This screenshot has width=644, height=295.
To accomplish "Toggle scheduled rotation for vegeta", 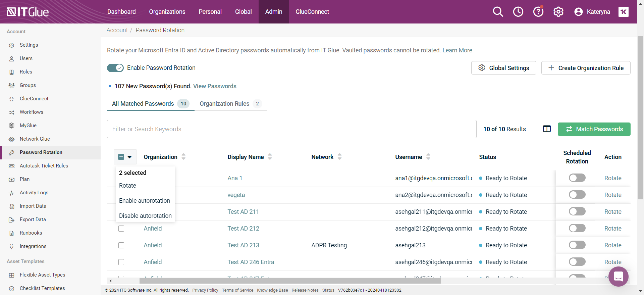I will (577, 195).
